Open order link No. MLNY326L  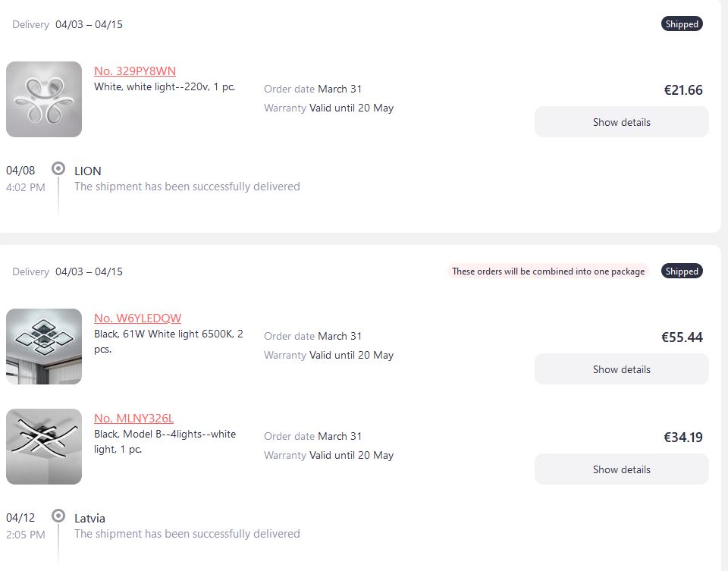133,419
